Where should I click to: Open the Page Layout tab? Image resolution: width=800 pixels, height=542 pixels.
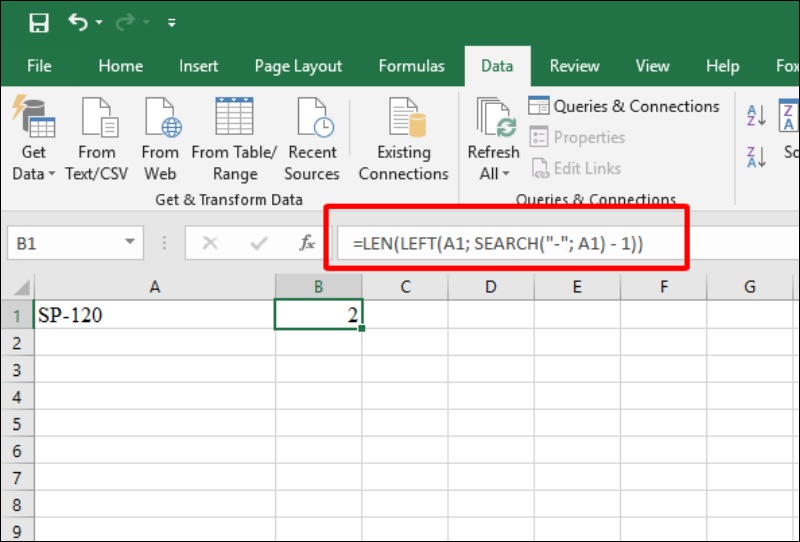tap(298, 66)
